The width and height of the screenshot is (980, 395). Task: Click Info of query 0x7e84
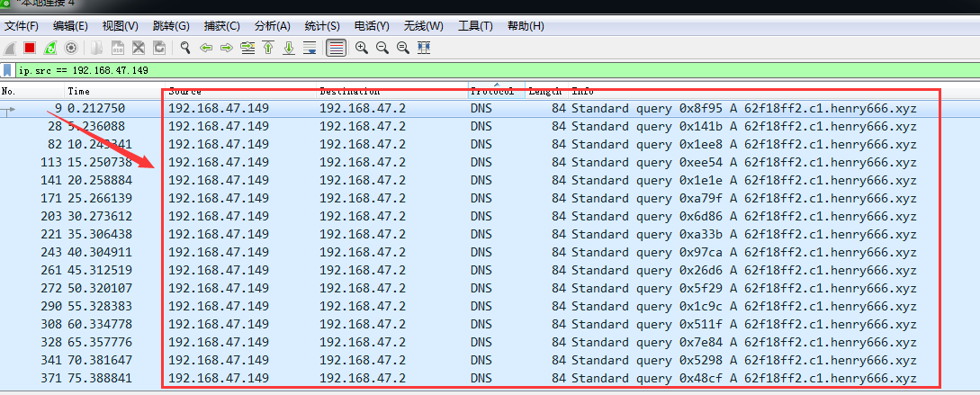[x=743, y=343]
